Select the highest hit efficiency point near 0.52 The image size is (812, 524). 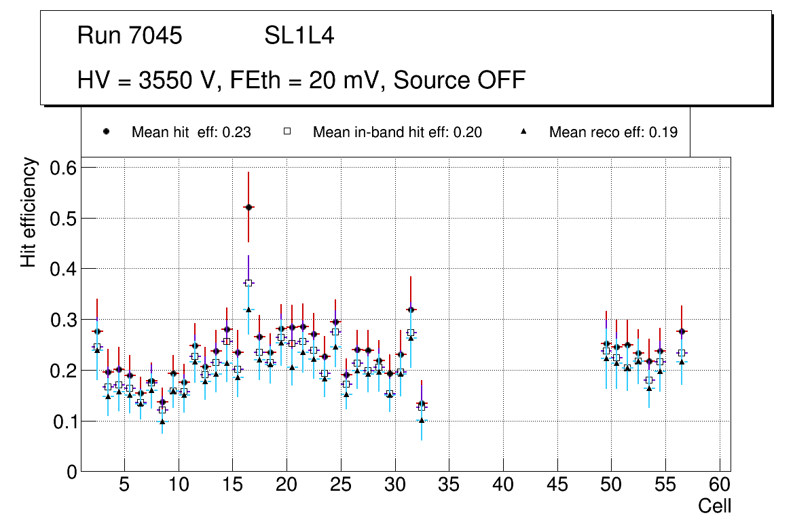click(x=248, y=207)
